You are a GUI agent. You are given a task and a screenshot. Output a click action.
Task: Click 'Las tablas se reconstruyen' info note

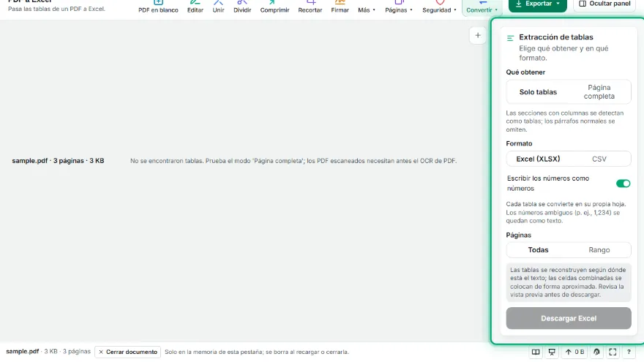pyautogui.click(x=569, y=282)
